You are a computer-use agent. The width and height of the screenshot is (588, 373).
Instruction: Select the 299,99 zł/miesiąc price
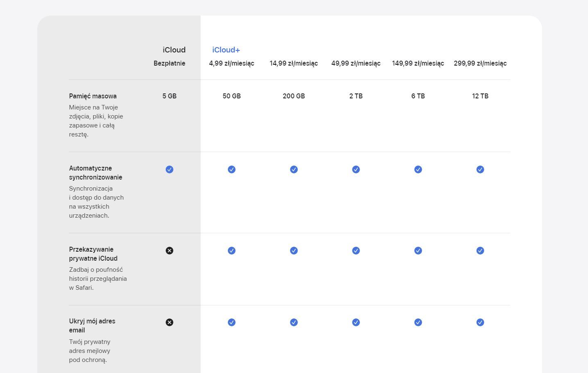coord(480,63)
